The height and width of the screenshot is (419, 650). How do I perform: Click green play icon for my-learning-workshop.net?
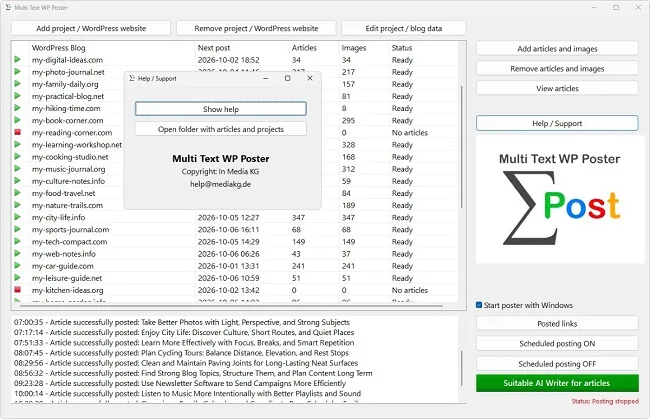click(17, 144)
